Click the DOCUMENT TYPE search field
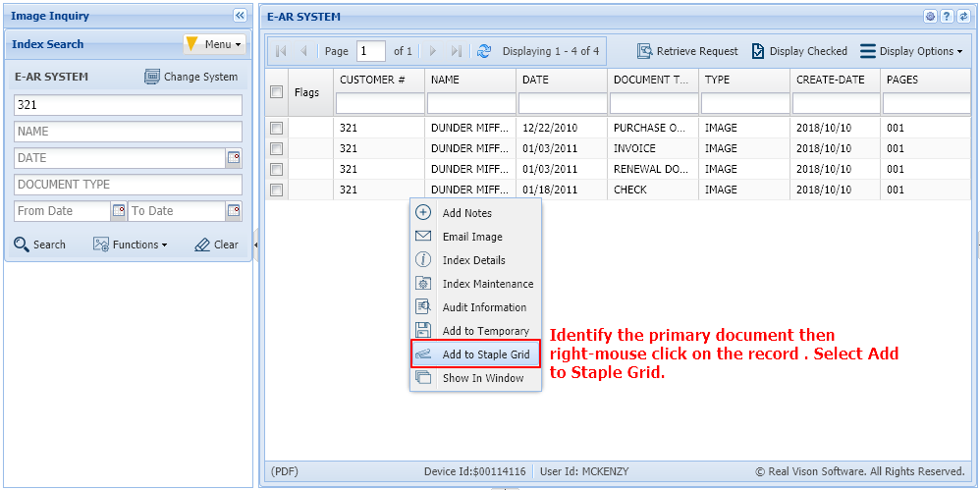Viewport: 980px width, 490px height. coord(653,103)
